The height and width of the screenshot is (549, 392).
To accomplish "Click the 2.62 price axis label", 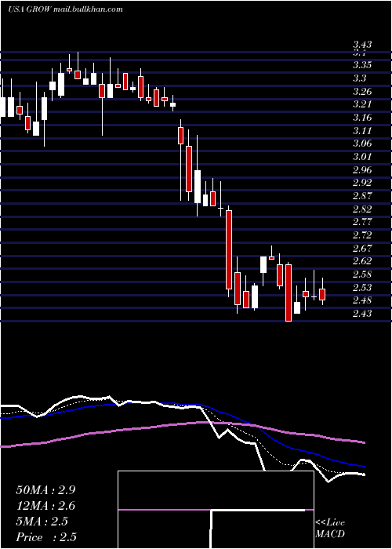I will click(x=362, y=261).
